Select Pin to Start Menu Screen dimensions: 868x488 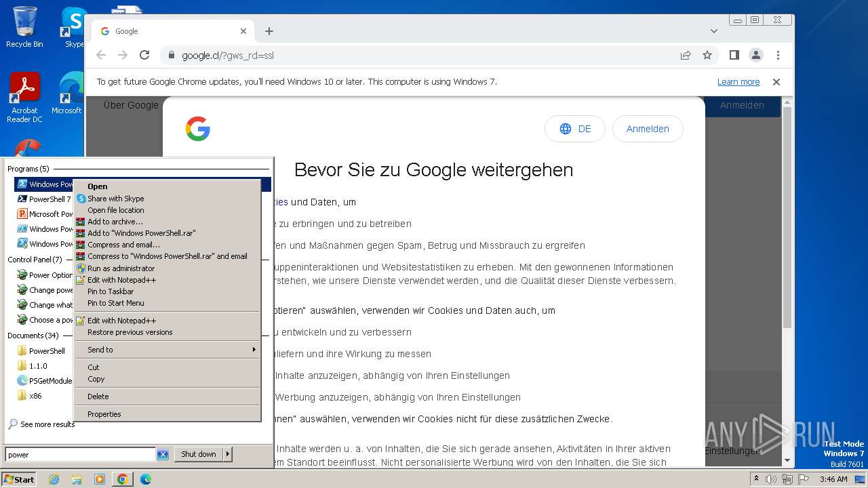pos(167,303)
